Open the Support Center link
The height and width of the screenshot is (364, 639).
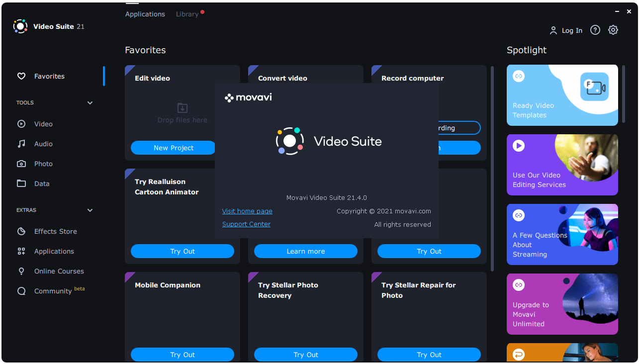247,224
